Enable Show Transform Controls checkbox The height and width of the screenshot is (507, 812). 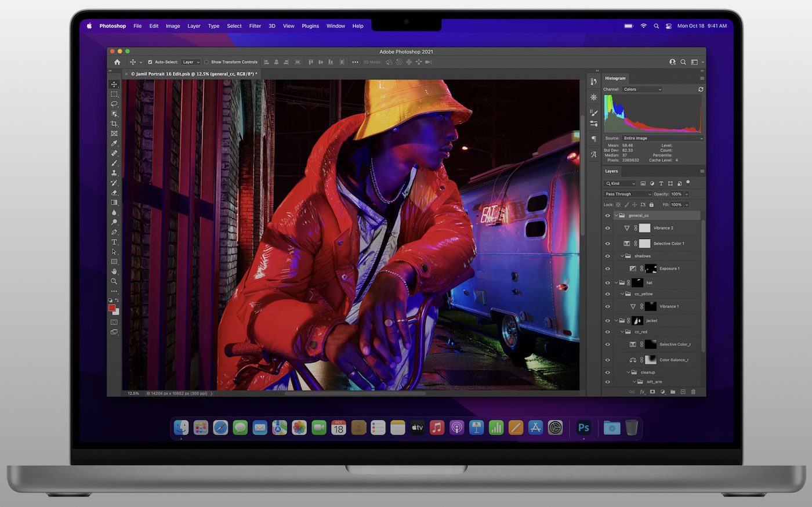206,62
